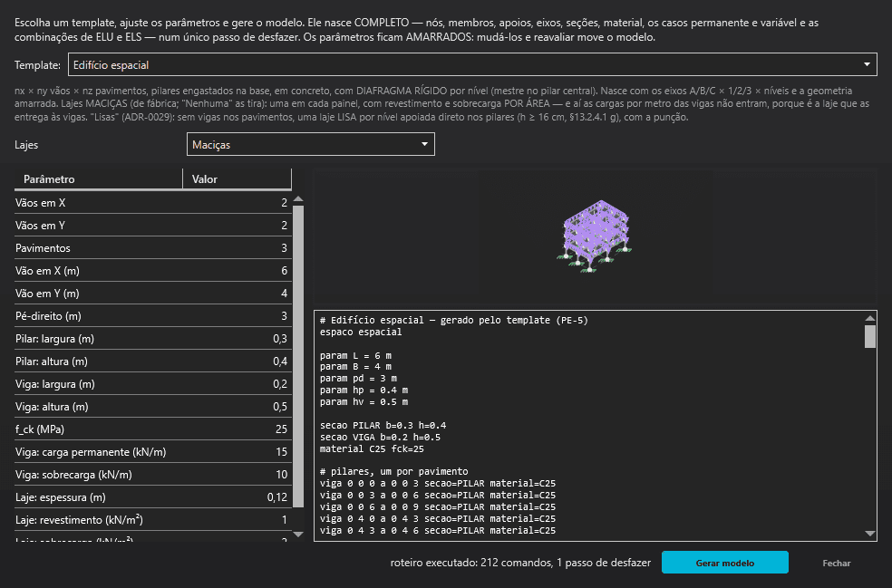892x588 pixels.
Task: Select the Valor column header
Action: [x=238, y=179]
